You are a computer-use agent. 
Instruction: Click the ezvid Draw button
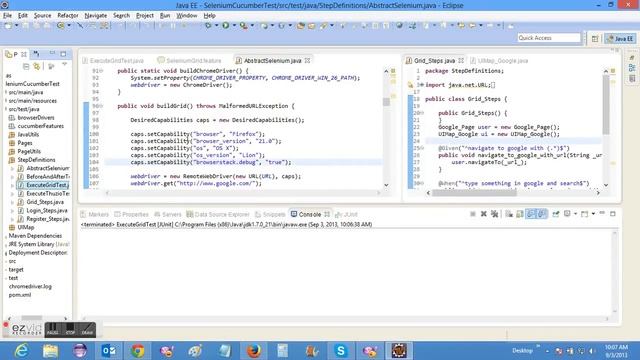point(87,329)
